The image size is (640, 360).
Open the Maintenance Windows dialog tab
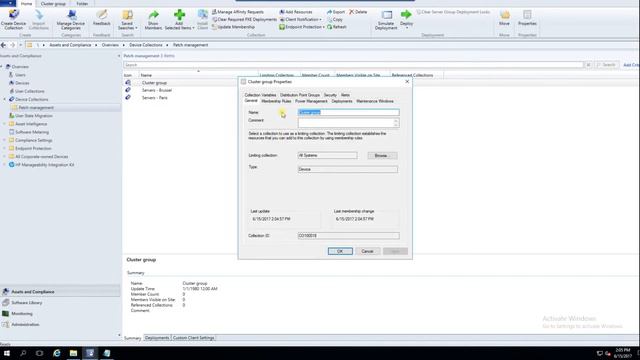pos(375,101)
